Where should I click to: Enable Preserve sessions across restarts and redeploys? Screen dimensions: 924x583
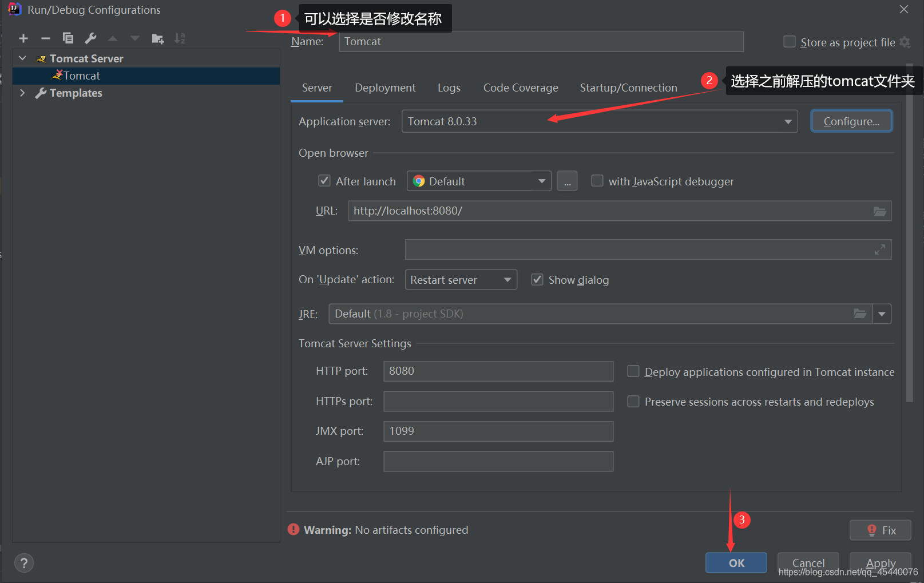[x=633, y=402]
